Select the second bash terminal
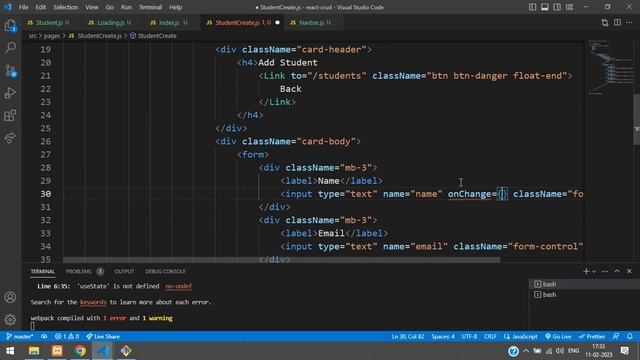 tap(584, 295)
